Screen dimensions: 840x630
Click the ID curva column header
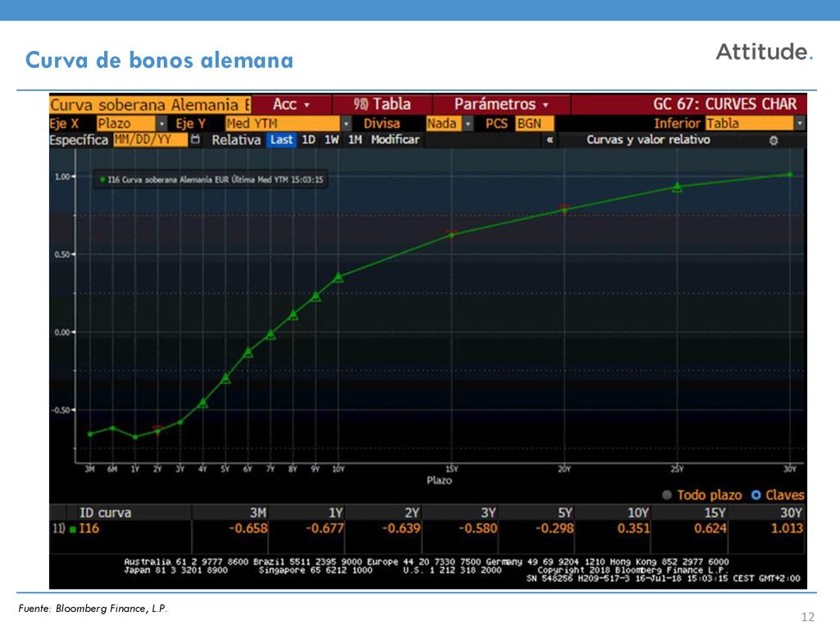tap(105, 513)
